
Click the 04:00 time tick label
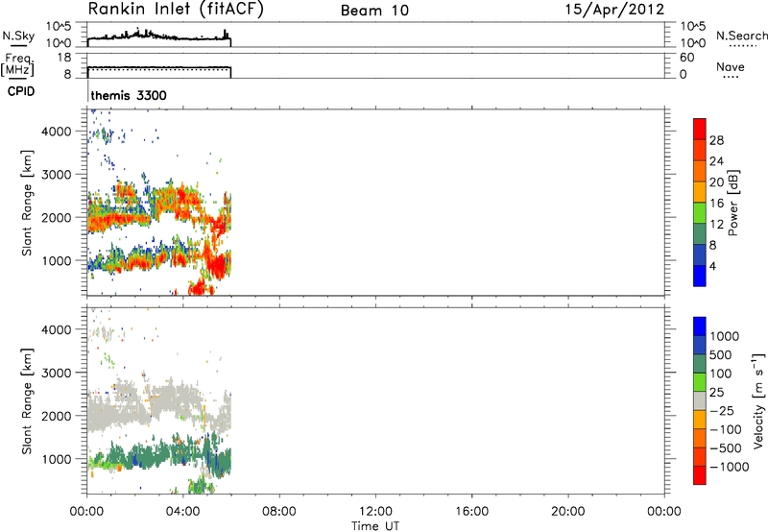[x=182, y=512]
